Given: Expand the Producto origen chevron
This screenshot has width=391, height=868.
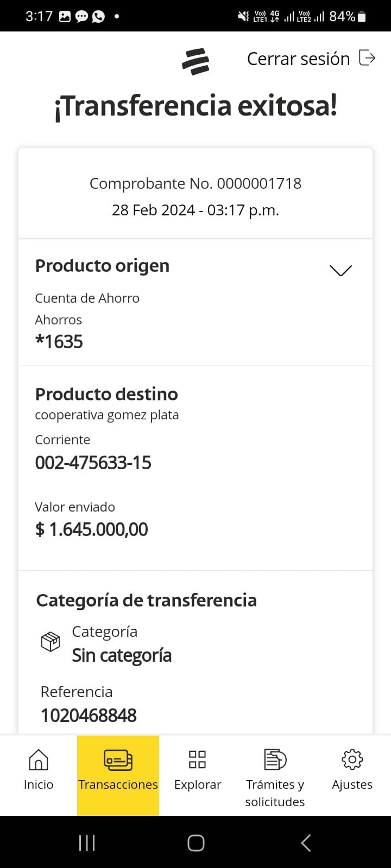Looking at the screenshot, I should click(x=341, y=270).
